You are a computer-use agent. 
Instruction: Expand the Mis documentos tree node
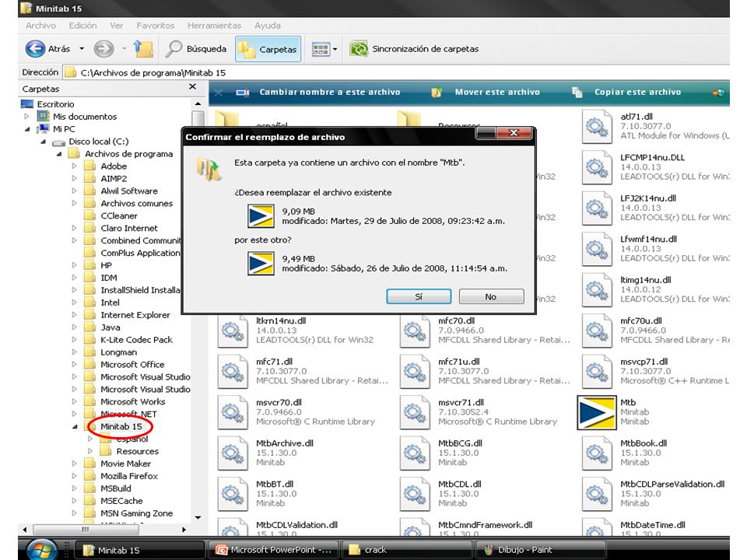click(26, 116)
